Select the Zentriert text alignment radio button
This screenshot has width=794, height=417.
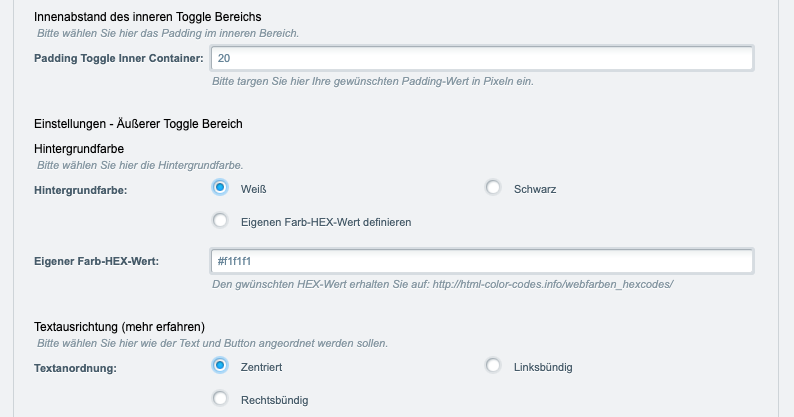click(x=220, y=365)
